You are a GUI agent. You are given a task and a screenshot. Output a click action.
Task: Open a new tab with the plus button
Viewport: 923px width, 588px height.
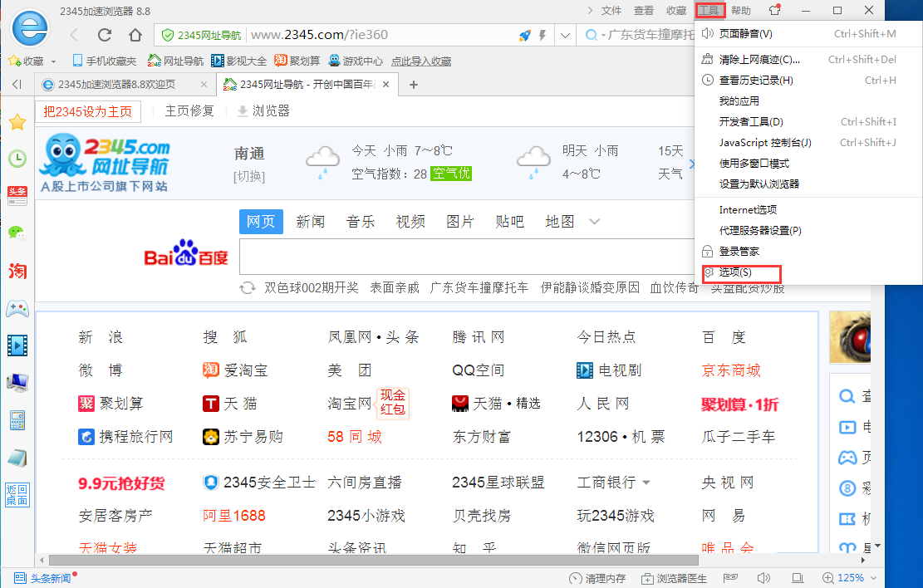pyautogui.click(x=414, y=85)
